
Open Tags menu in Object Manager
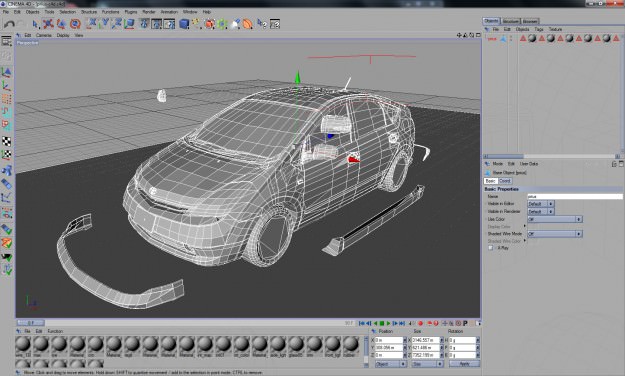coord(539,30)
